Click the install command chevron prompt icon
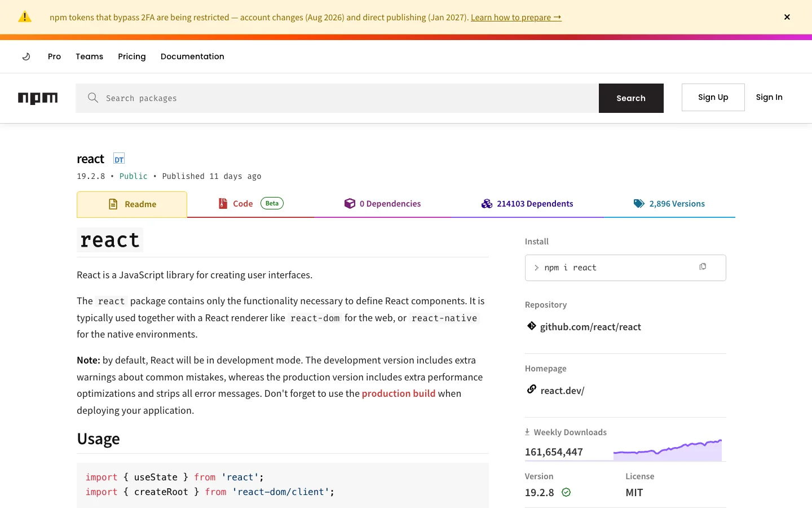Screen dimensions: 812x508 (536, 268)
